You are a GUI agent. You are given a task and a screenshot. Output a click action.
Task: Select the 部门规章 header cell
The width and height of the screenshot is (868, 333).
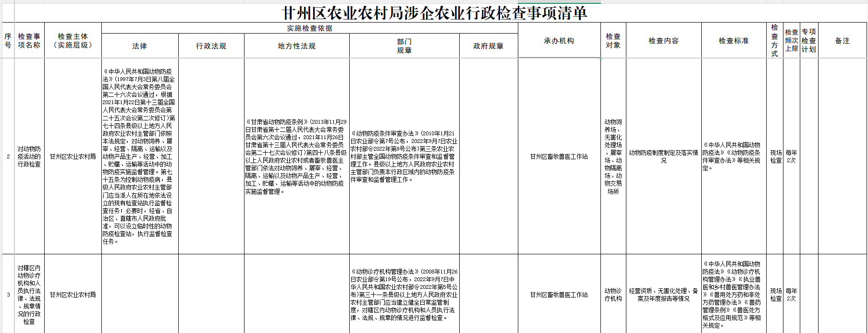click(x=404, y=46)
